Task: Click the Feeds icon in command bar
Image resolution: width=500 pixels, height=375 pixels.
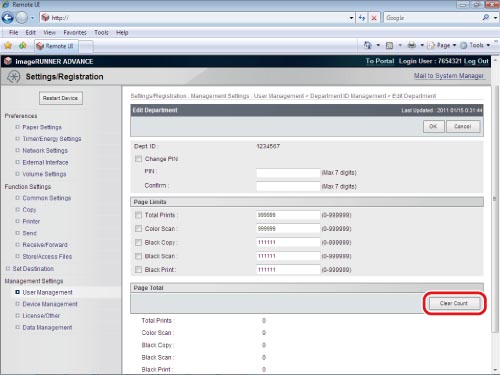Action: click(x=389, y=45)
